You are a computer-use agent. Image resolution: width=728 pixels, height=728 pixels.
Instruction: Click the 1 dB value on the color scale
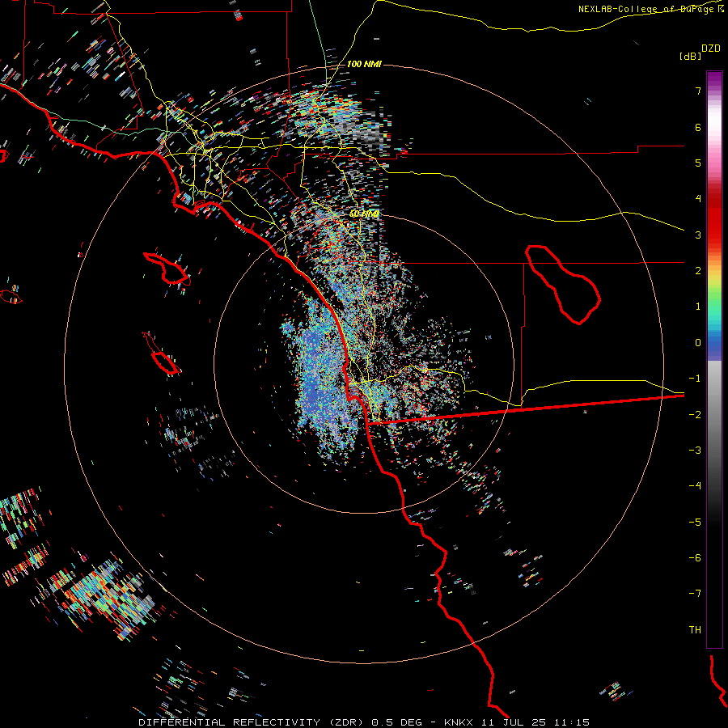pos(698,307)
